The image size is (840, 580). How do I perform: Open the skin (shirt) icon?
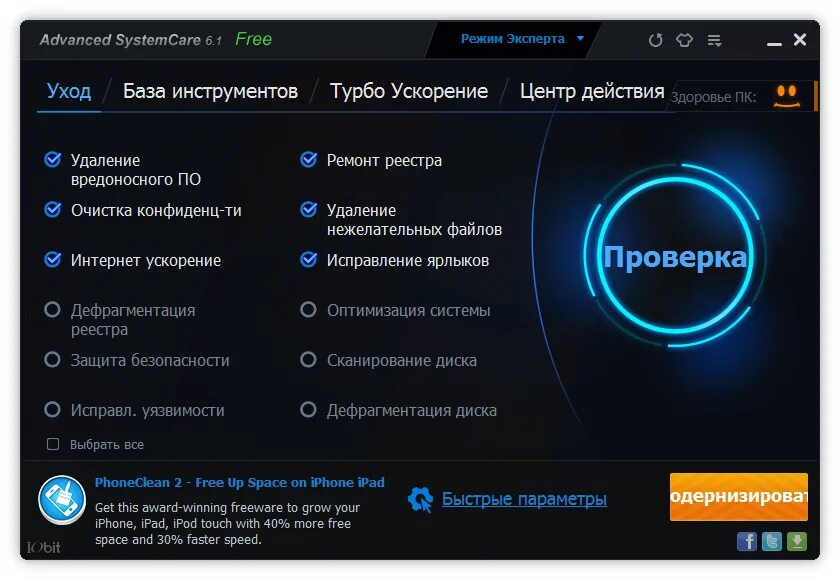click(x=684, y=40)
